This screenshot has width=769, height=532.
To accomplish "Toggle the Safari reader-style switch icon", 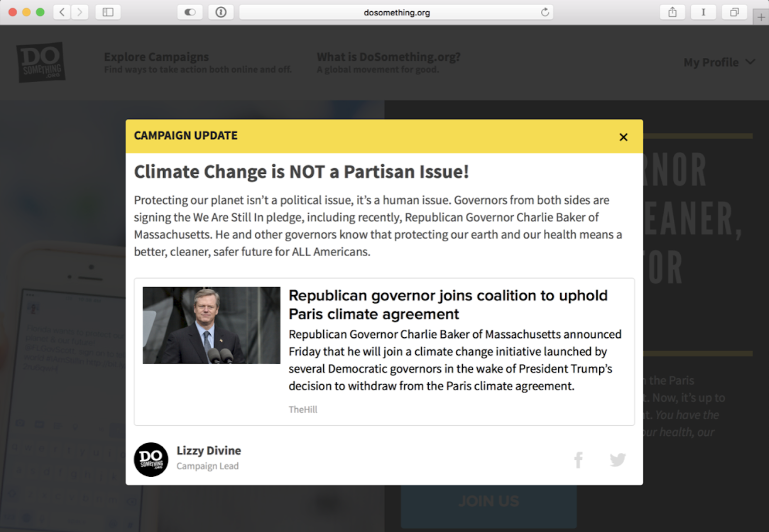I will 190,12.
